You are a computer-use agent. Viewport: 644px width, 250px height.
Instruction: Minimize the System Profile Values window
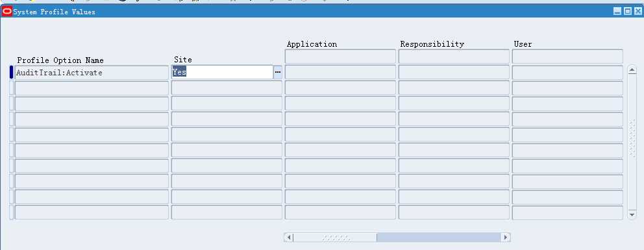pyautogui.click(x=617, y=12)
